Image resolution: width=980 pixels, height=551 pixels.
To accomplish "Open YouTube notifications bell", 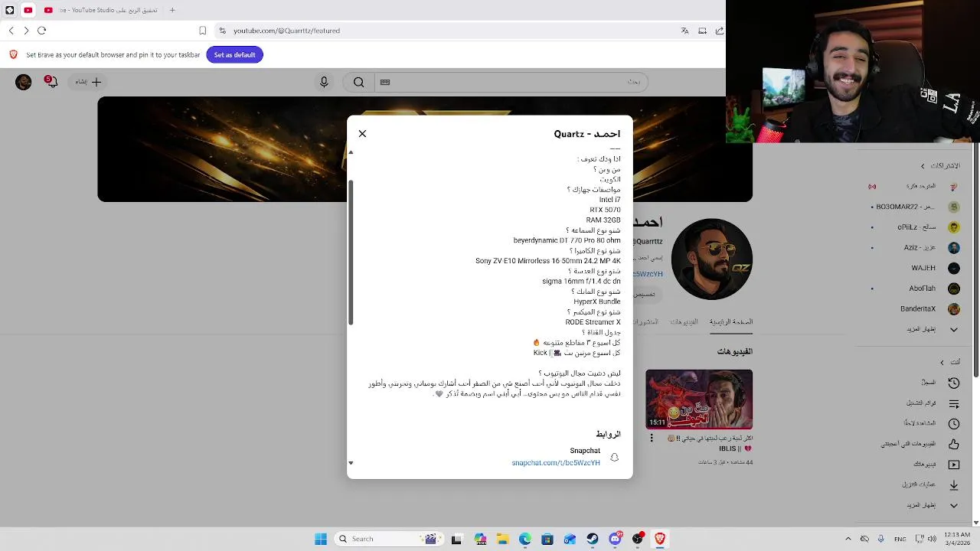I will coord(51,81).
